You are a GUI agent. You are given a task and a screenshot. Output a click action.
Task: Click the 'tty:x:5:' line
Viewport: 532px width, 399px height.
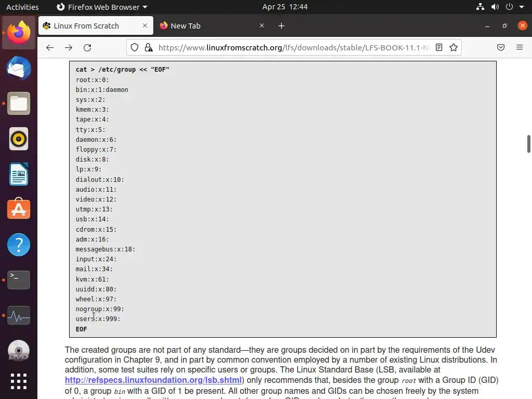coord(90,129)
